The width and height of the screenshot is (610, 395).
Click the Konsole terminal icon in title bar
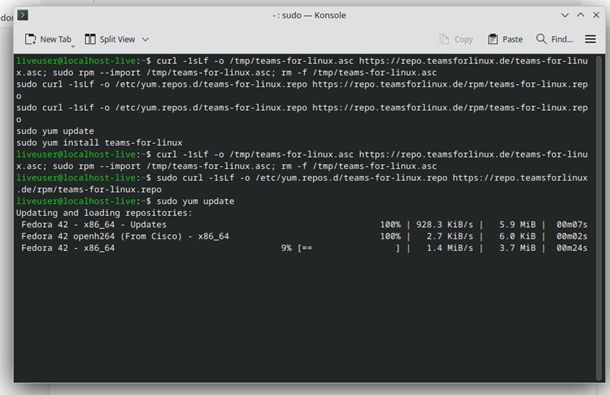(23, 15)
